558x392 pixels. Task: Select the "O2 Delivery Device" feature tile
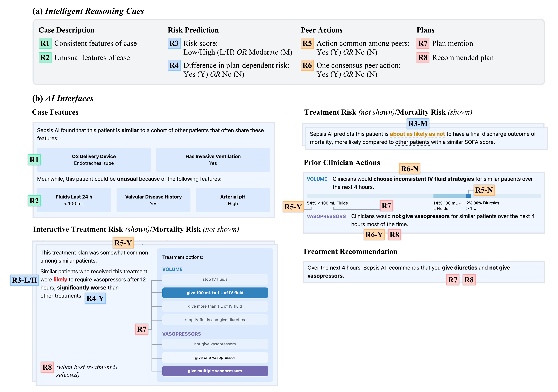coord(94,160)
